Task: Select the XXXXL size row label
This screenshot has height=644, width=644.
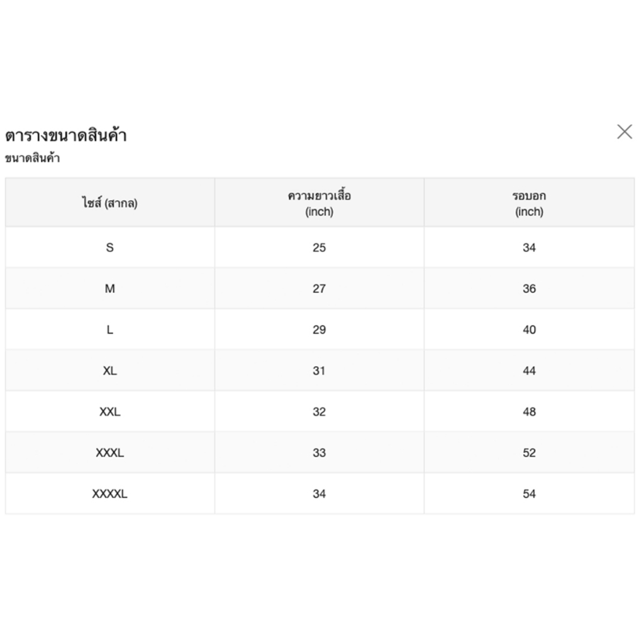Action: coord(110,494)
